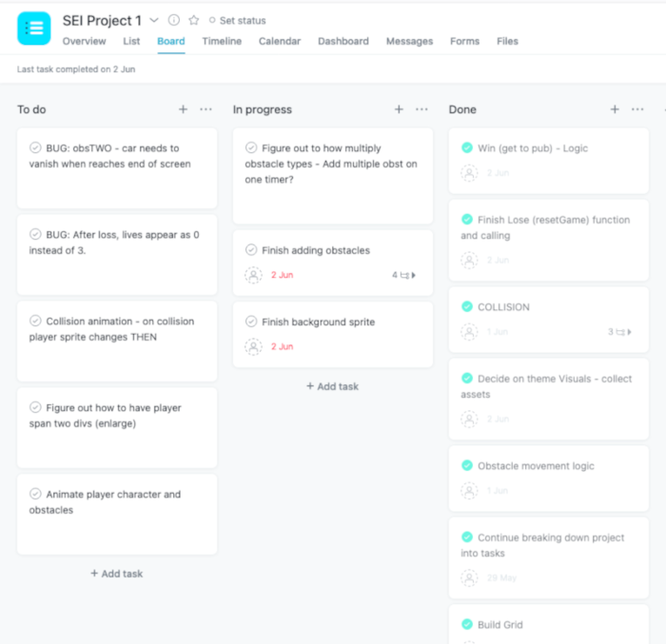
Task: Mark Animate player character task complete
Action: [35, 494]
